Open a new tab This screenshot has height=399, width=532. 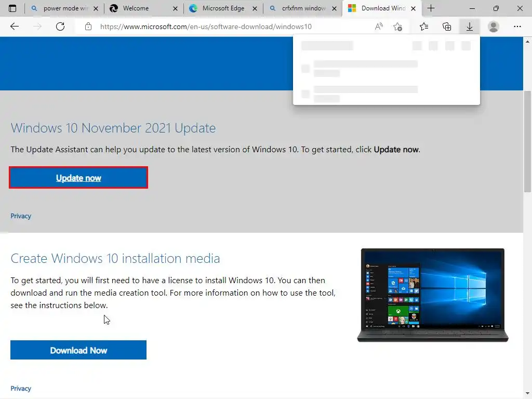431,8
